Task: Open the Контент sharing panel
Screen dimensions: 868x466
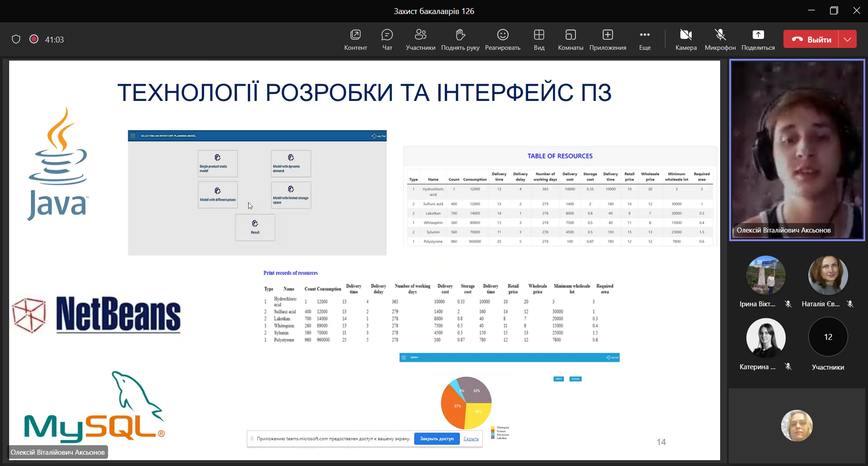Action: (355, 39)
